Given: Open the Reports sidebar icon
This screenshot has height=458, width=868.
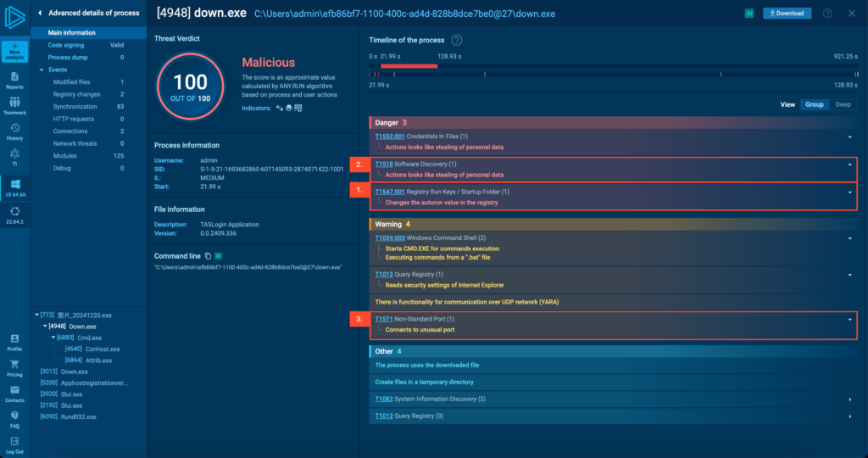Looking at the screenshot, I should point(14,79).
